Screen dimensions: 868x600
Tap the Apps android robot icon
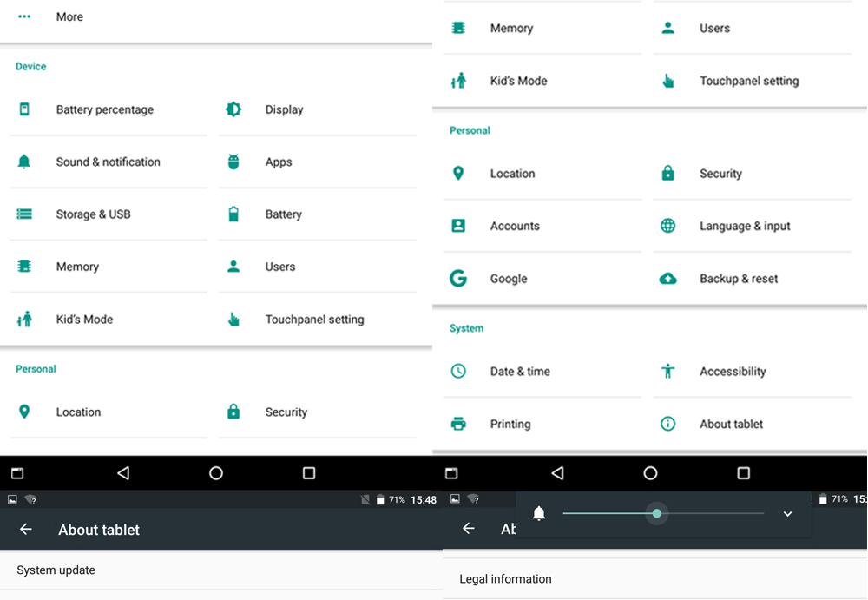click(x=233, y=162)
